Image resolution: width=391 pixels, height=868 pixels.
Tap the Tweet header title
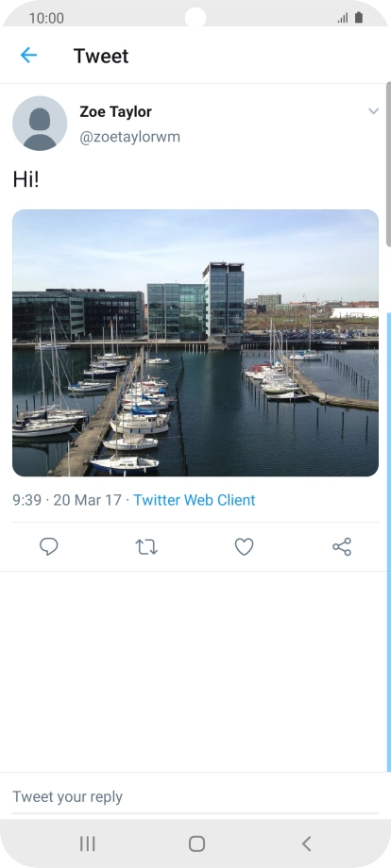(x=101, y=56)
